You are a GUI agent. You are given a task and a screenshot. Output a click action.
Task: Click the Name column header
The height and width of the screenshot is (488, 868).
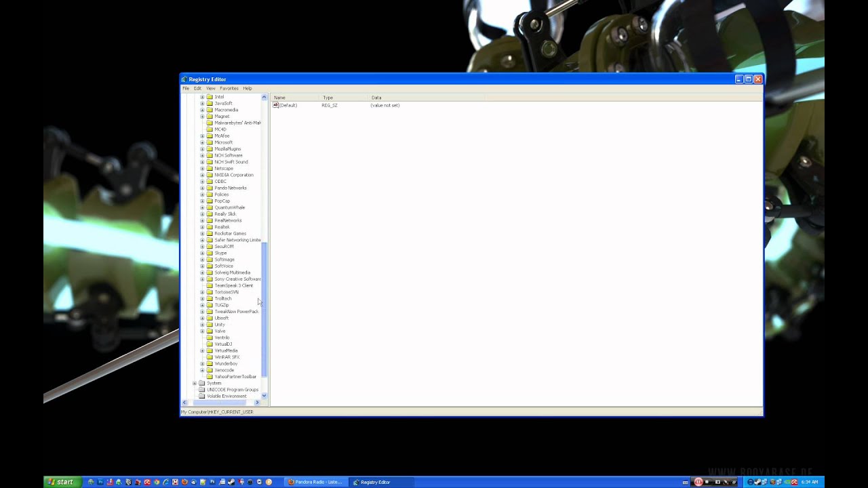[x=295, y=98]
